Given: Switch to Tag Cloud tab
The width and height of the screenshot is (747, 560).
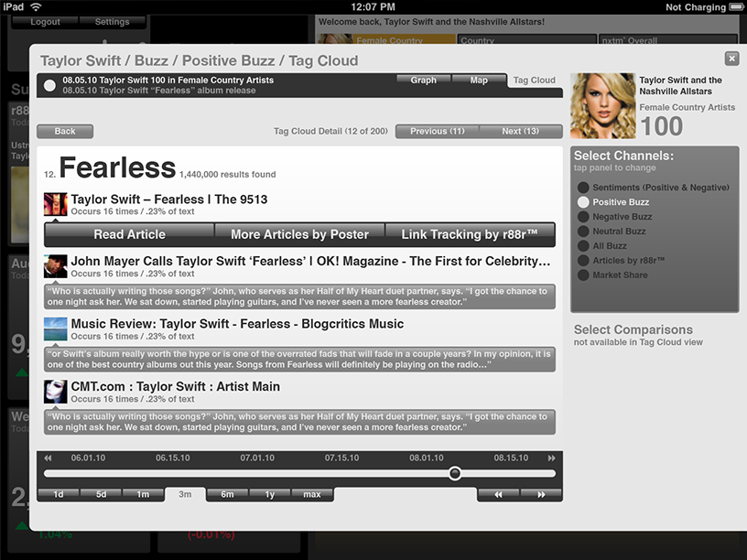Looking at the screenshot, I should 535,80.
